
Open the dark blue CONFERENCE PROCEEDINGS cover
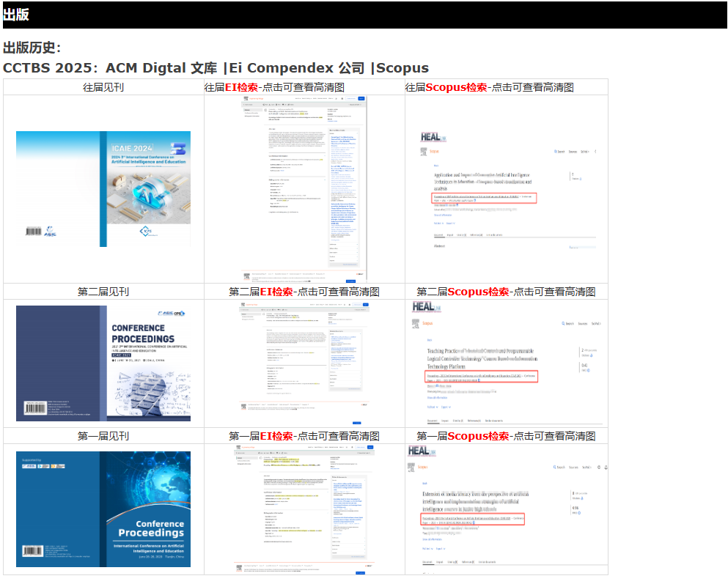[103, 363]
